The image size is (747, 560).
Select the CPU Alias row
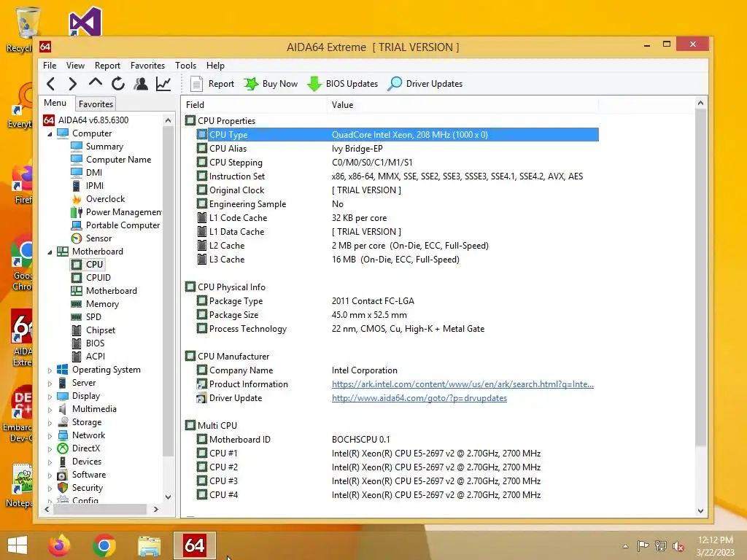398,149
